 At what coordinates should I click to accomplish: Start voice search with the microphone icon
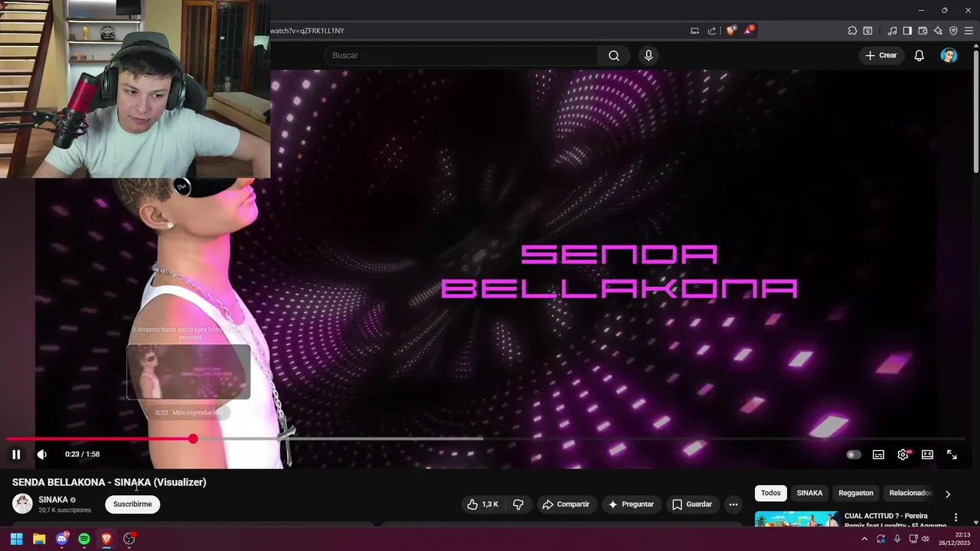(648, 55)
